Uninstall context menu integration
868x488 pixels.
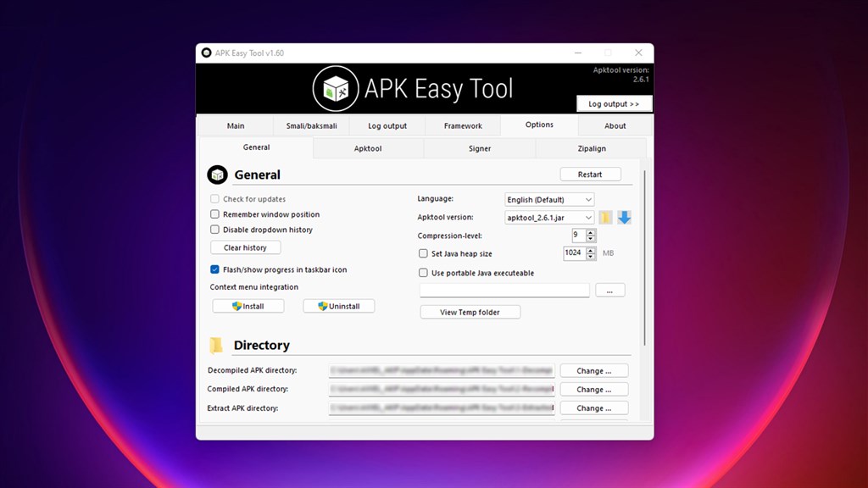(x=339, y=306)
